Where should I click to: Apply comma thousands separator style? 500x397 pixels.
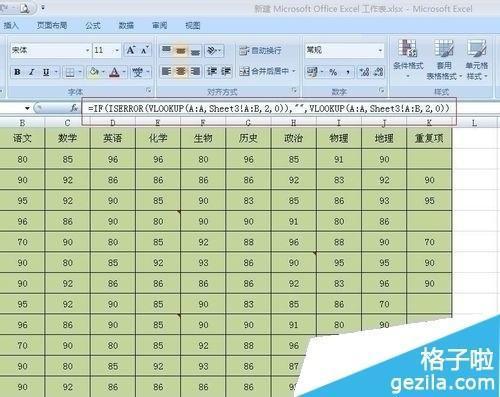pyautogui.click(x=348, y=72)
